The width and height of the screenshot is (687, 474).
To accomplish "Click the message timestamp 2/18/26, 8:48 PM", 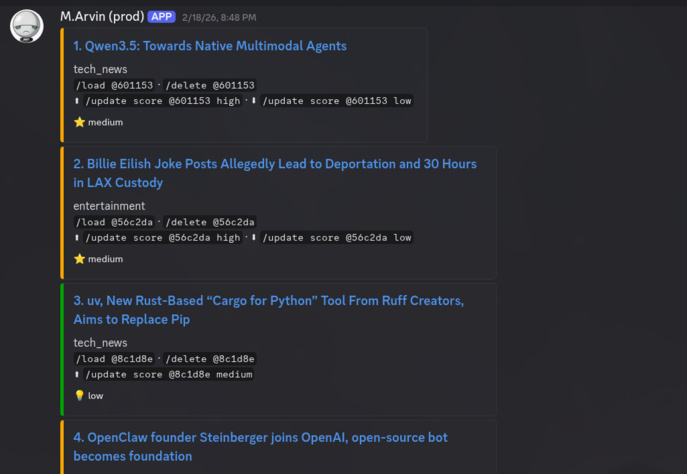I will pyautogui.click(x=218, y=18).
